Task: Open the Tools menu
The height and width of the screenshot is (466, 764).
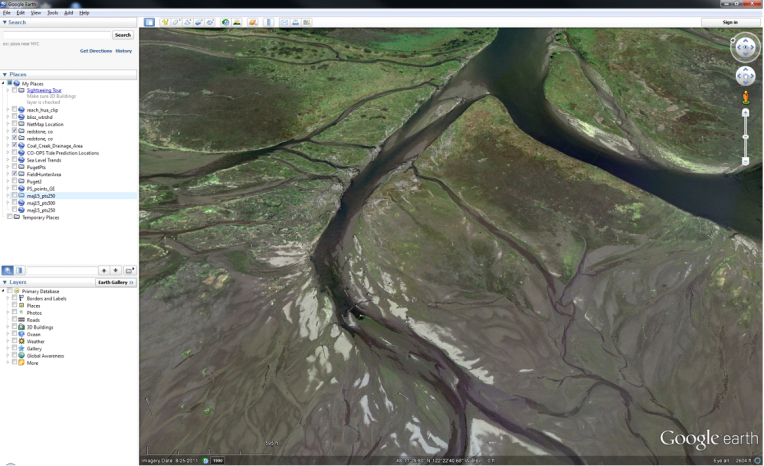Action: [x=52, y=13]
